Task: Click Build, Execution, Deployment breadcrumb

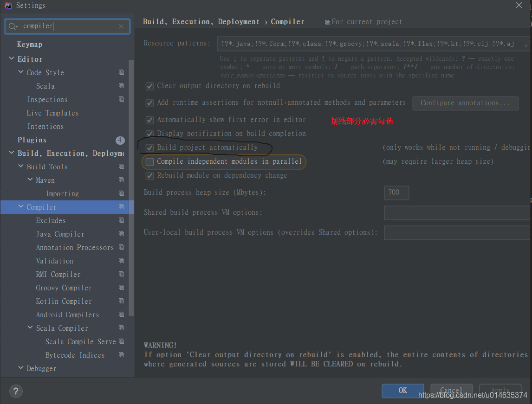Action: (201, 22)
